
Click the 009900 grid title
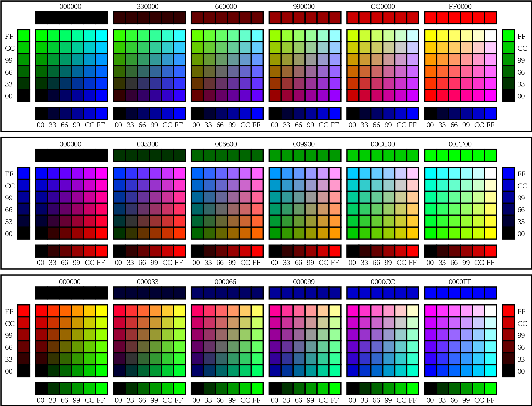304,144
